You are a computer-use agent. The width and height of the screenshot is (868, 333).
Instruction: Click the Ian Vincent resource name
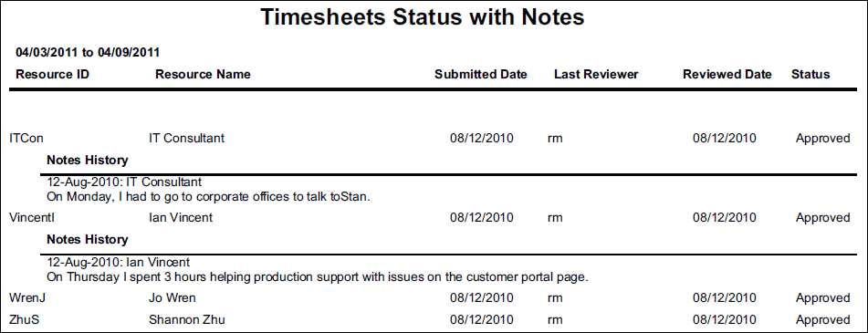(181, 218)
